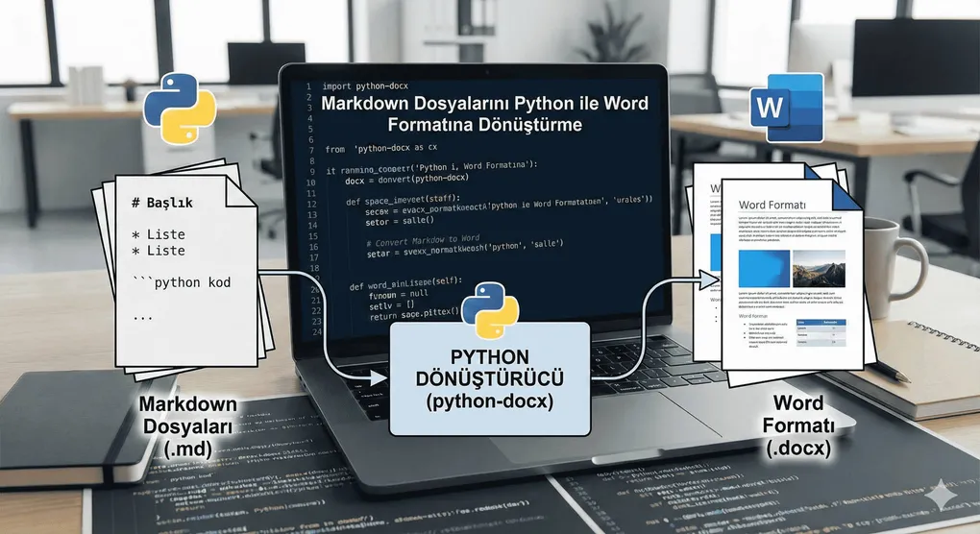Viewport: 980px width, 534px height.
Task: Click the PYTHON DÖNÜŞTÜRÜCÜ (python-docx) box
Action: (x=489, y=380)
